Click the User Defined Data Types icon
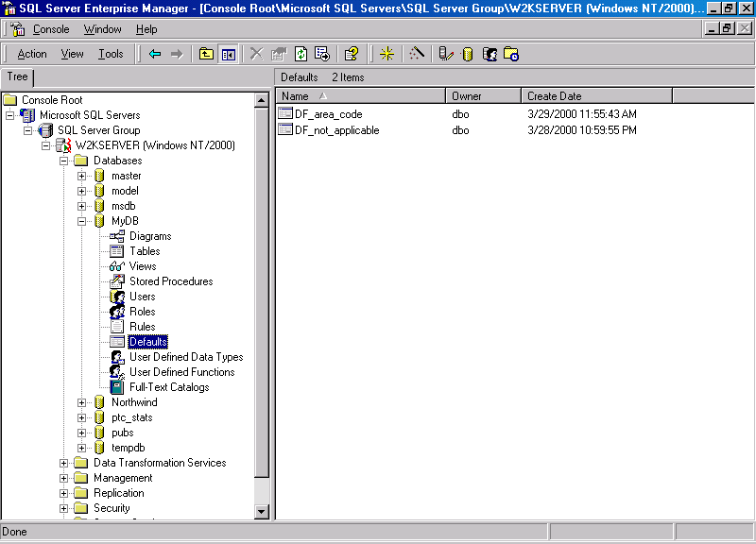Viewport: 756px width, 544px height. click(117, 357)
